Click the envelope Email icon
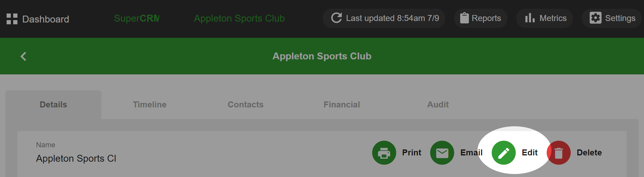 coord(442,153)
